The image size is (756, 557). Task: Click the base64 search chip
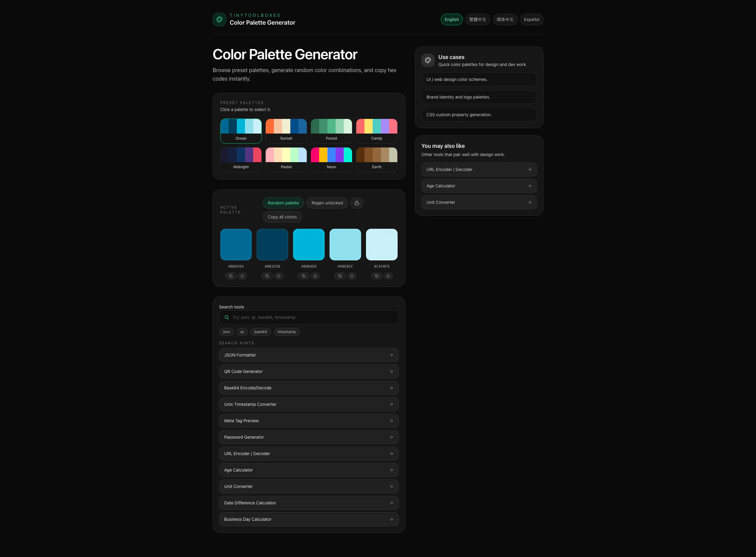click(x=261, y=332)
